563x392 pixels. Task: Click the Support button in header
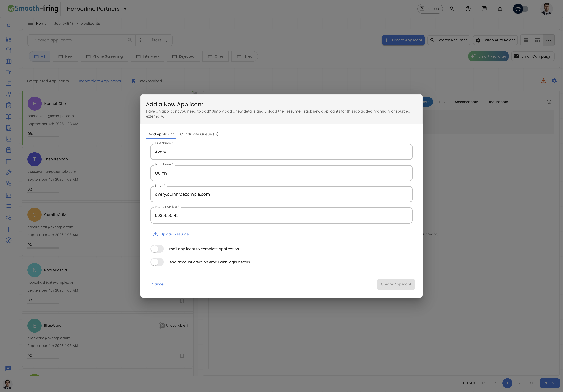pos(430,9)
